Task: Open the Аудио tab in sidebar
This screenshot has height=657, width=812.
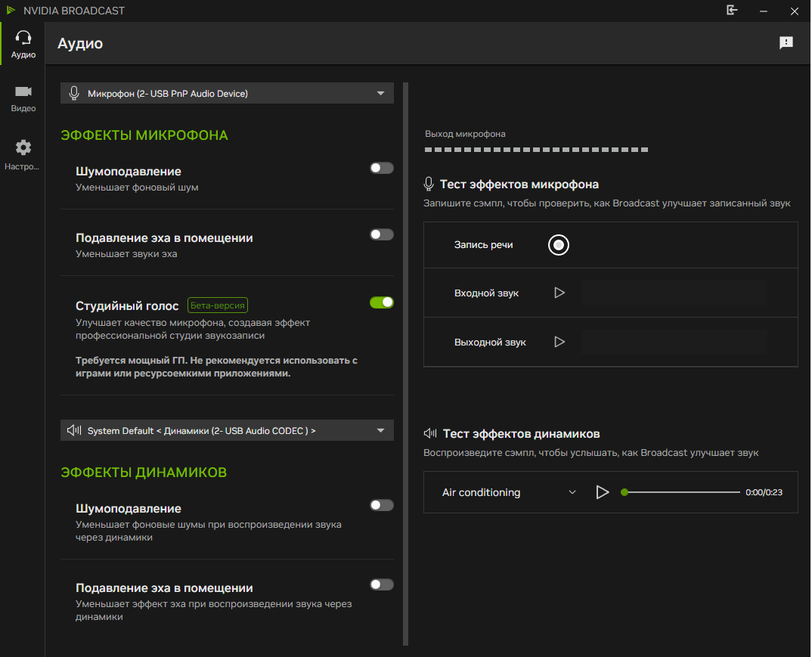Action: [x=23, y=44]
